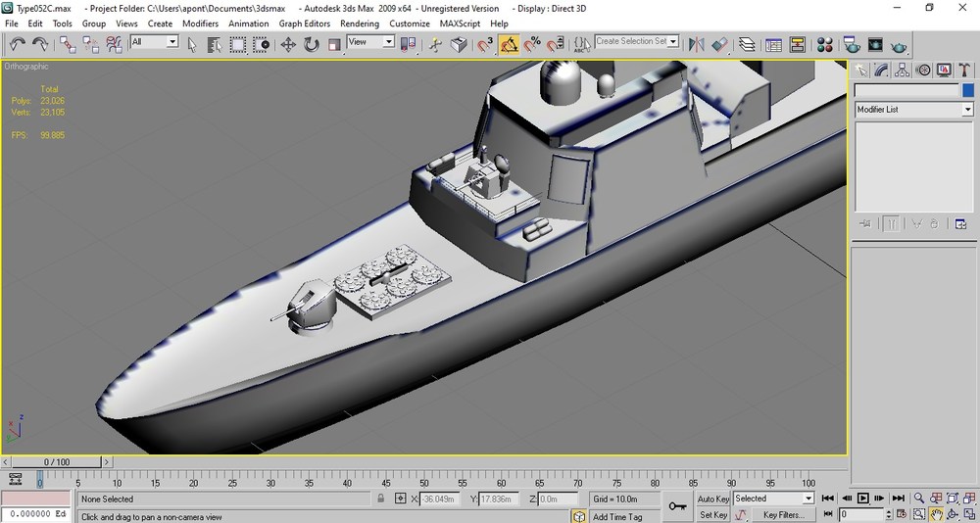Click Edit Named Selection Sets icon
The image size is (980, 523).
(582, 44)
